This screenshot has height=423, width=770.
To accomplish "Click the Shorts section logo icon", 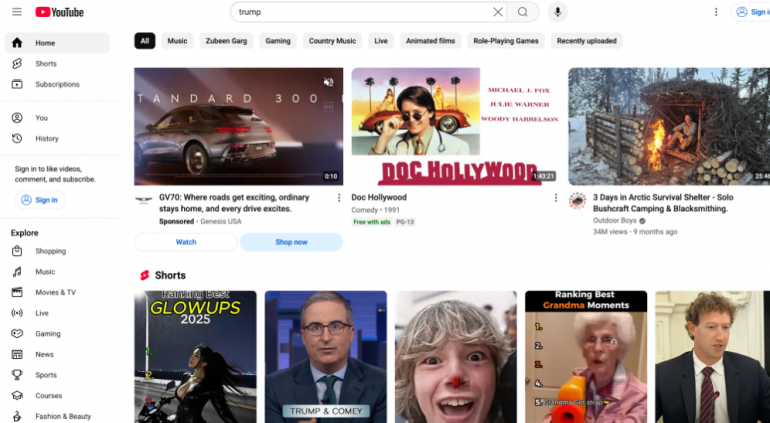I will pyautogui.click(x=144, y=276).
